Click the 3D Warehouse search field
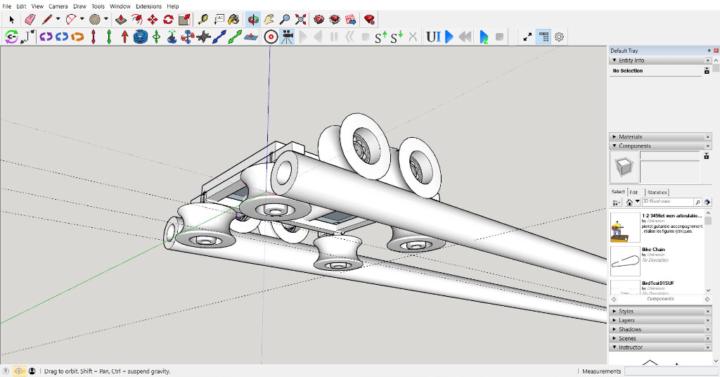The image size is (720, 377). 667,202
